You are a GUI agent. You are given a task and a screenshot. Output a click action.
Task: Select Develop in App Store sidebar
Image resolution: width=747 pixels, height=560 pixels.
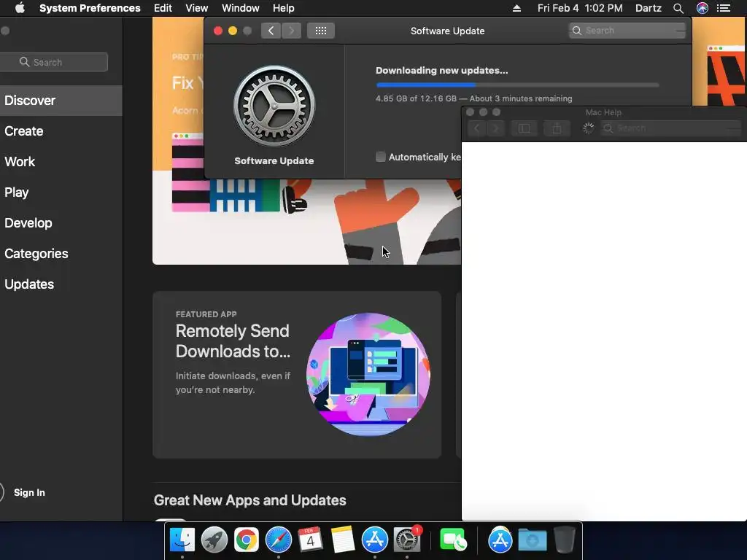click(x=61, y=223)
